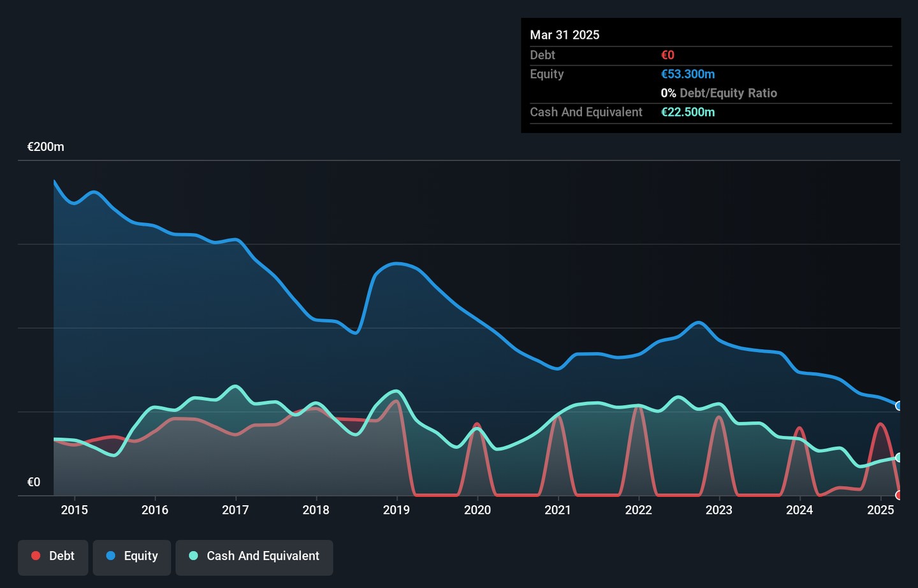The height and width of the screenshot is (588, 918).
Task: Click the 2025 x-axis label
Action: [880, 510]
